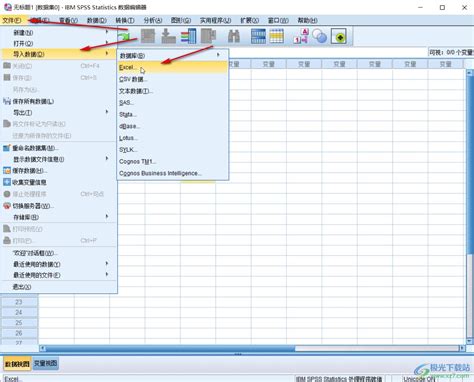Select 退出 in the File menu
Screen dimensions: 474x382
59,287
